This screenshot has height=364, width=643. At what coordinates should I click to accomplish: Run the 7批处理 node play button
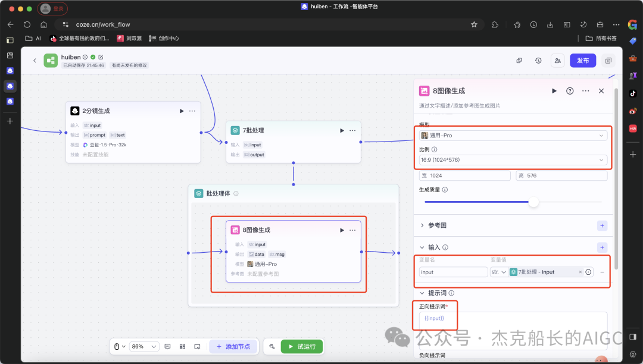(x=342, y=131)
